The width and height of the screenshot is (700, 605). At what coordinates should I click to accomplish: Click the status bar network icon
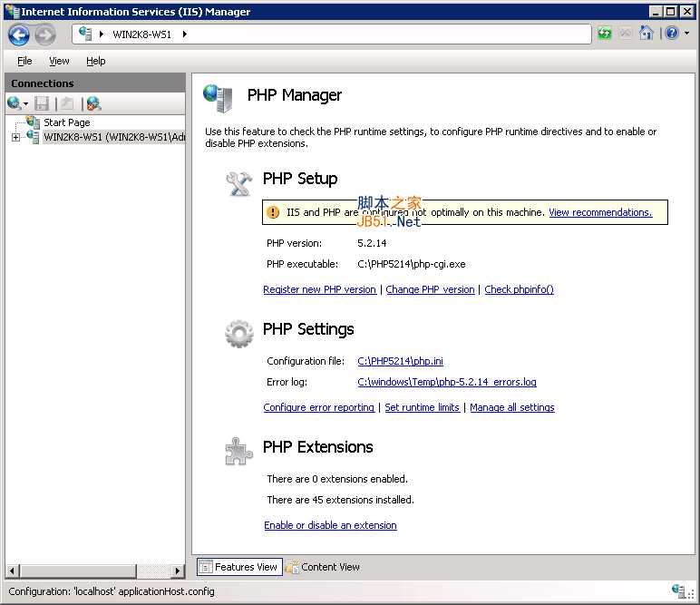tap(678, 591)
